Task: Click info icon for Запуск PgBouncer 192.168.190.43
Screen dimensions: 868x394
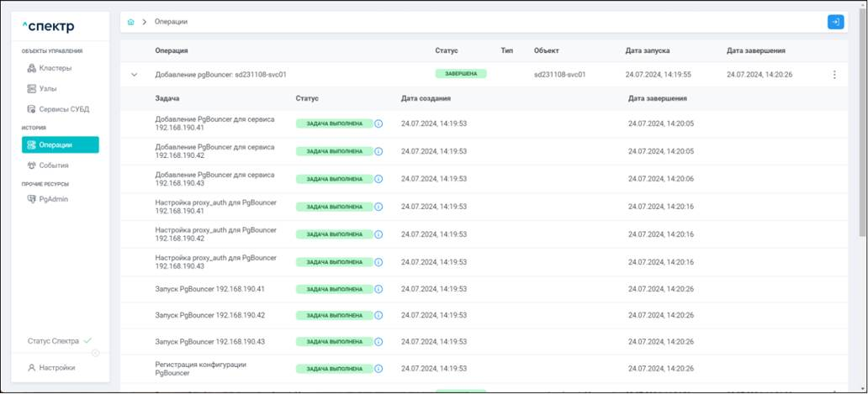Action: click(378, 342)
